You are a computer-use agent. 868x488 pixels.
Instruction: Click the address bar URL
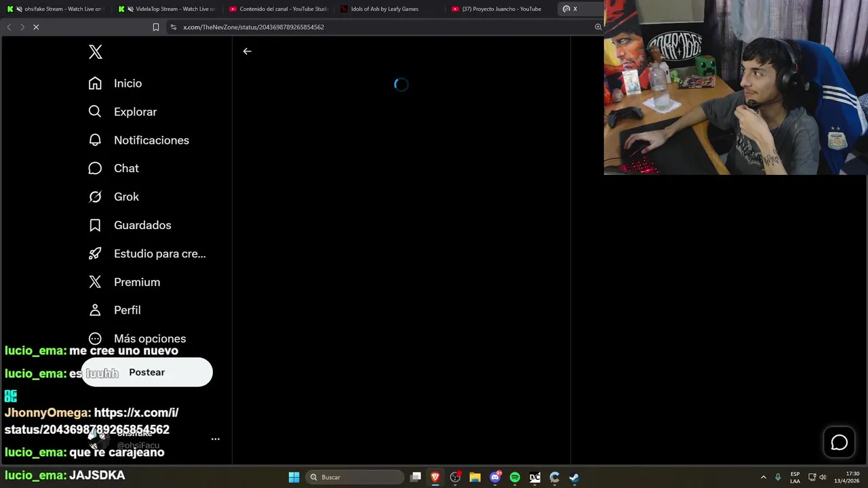click(x=254, y=27)
